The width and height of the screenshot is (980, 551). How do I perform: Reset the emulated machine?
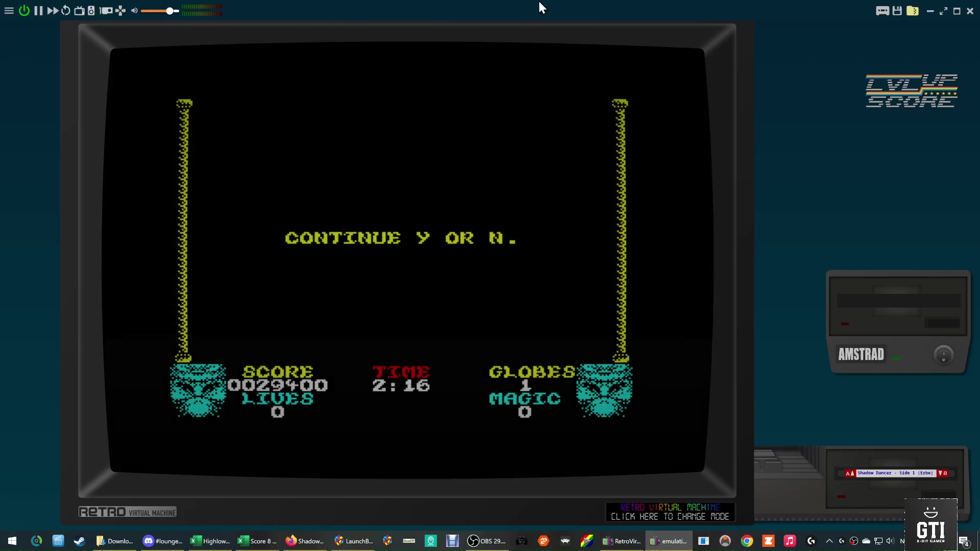(x=66, y=10)
